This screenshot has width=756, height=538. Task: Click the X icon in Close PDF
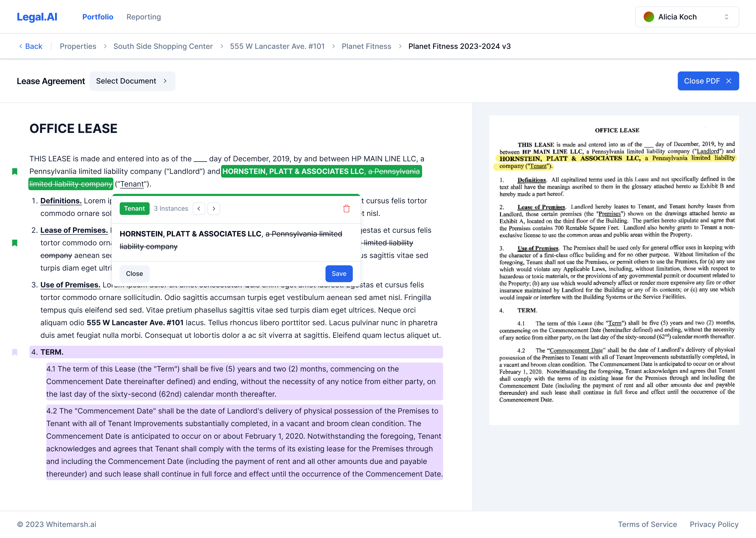(728, 81)
